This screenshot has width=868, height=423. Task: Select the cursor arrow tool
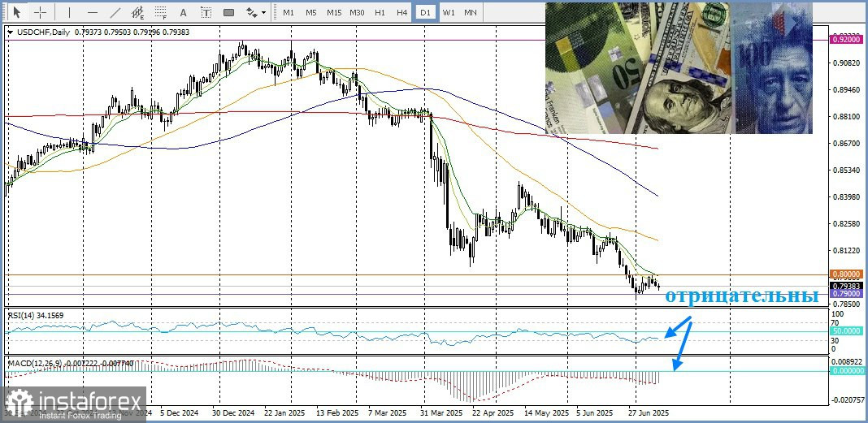[x=17, y=11]
